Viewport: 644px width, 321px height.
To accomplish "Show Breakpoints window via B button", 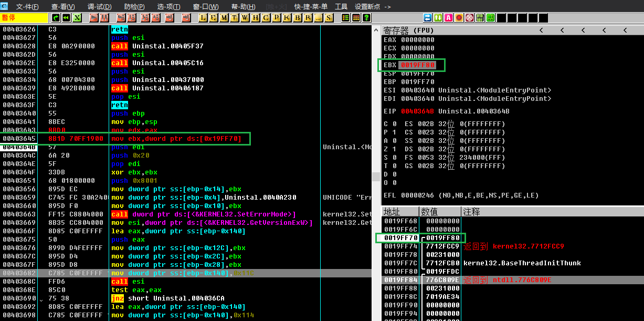I will click(x=297, y=18).
